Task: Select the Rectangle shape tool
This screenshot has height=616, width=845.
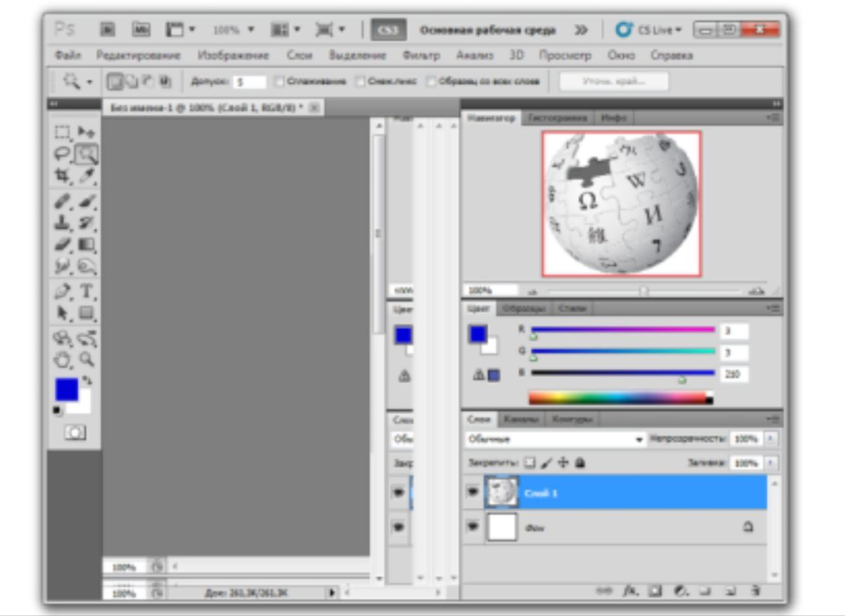Action: pyautogui.click(x=87, y=312)
